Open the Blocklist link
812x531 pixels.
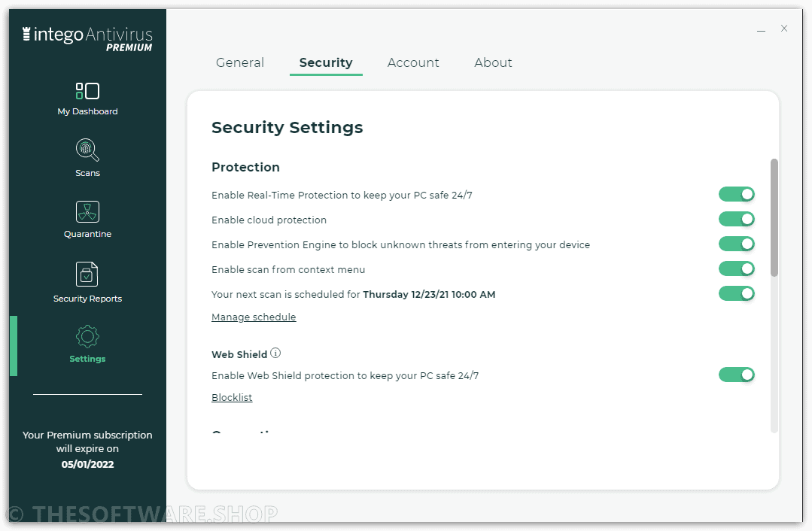232,397
